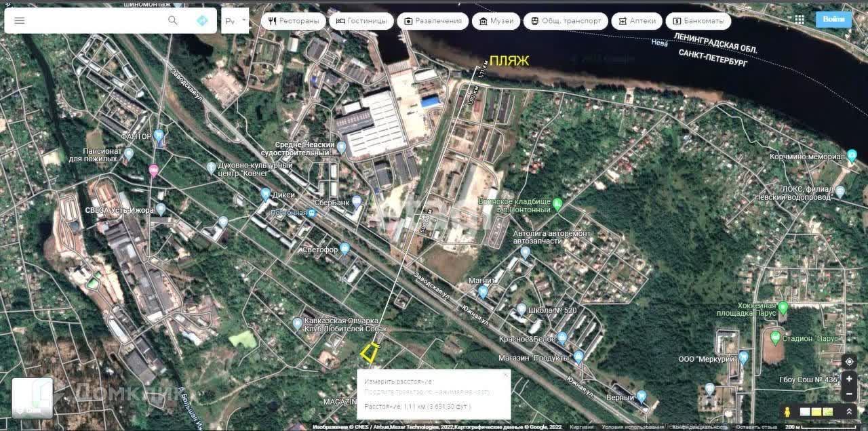Open ООО "Меркурий" marker
Image resolution: width=868 pixels, height=431 pixels.
tap(744, 357)
